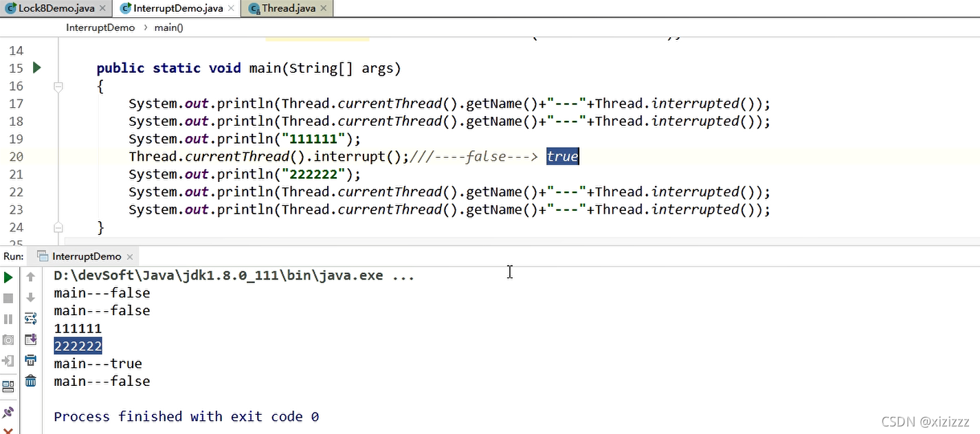This screenshot has width=980, height=434.
Task: Click InterruptDemo in the breadcrumb bar
Action: click(x=100, y=27)
